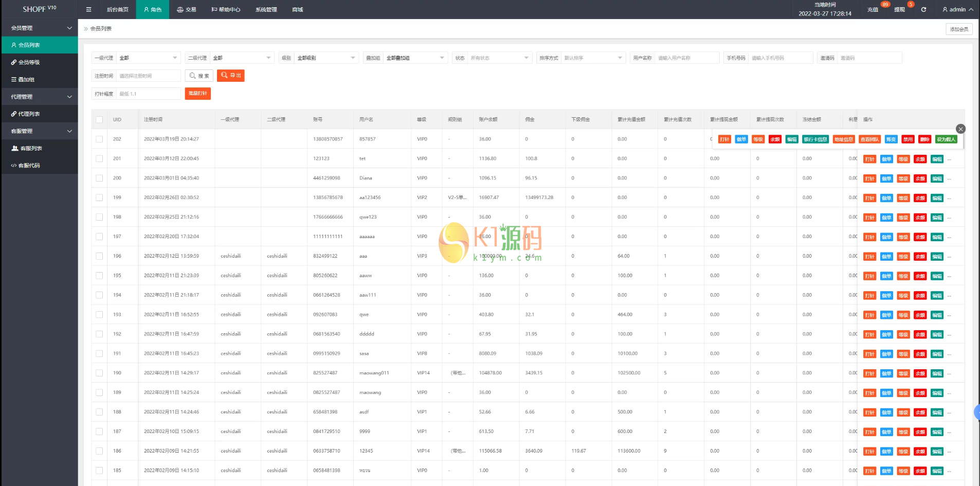Click the 导出 export button

pos(231,76)
